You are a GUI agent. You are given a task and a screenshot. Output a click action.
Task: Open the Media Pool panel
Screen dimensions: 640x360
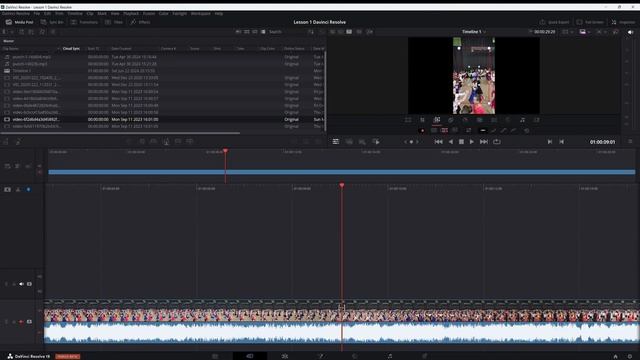(x=20, y=22)
